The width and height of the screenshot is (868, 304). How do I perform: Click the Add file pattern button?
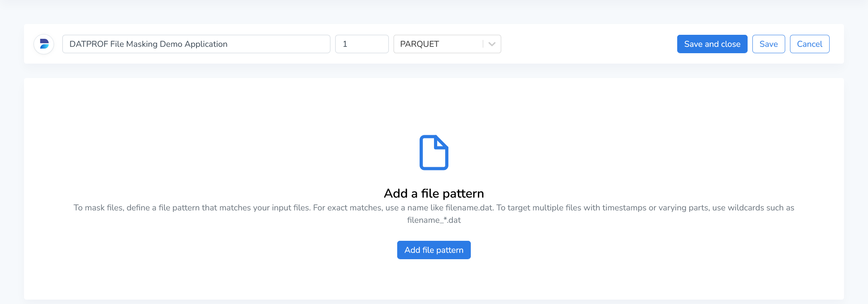click(x=434, y=250)
